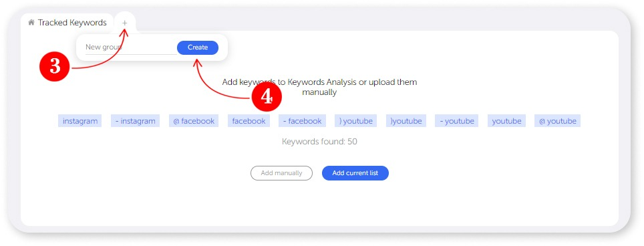
Task: Open the Tracked Keywords tab
Action: [67, 23]
